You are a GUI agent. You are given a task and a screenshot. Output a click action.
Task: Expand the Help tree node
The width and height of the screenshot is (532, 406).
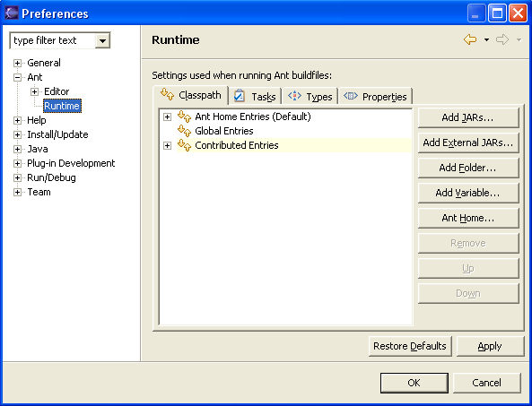pos(17,120)
